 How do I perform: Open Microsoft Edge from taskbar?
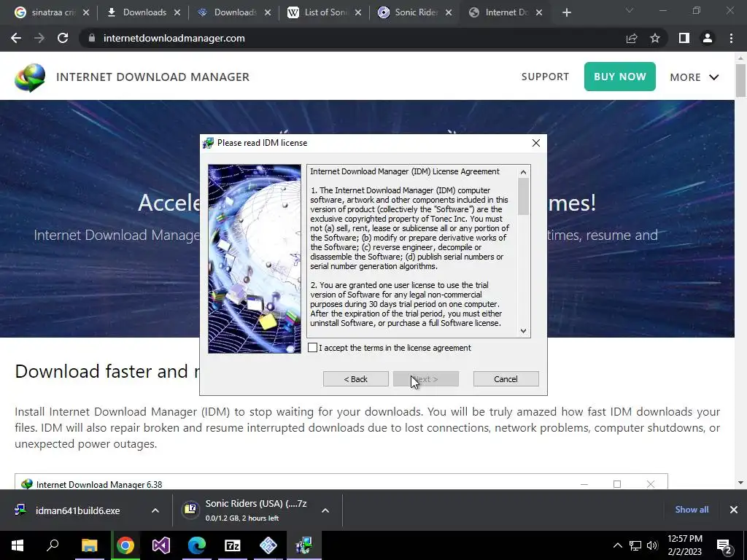(x=197, y=545)
